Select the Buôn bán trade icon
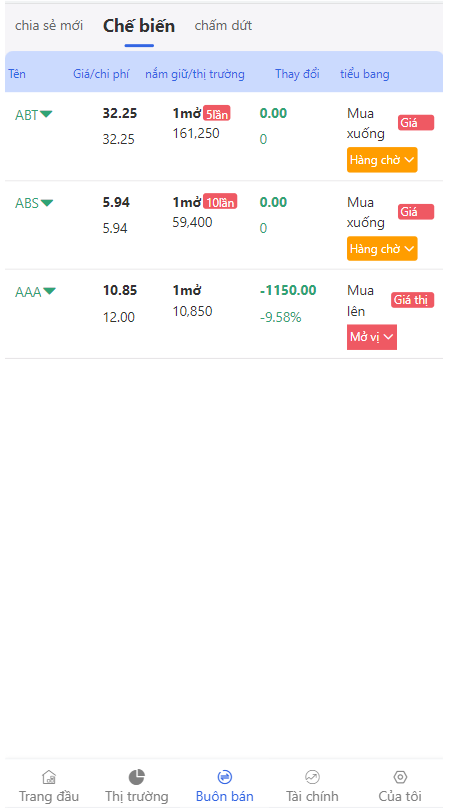452x808 pixels. tap(225, 777)
